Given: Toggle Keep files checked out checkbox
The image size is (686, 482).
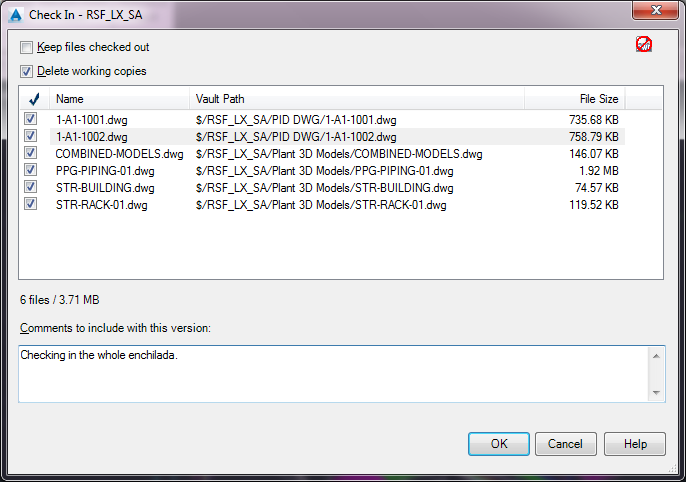Looking at the screenshot, I should pyautogui.click(x=27, y=47).
